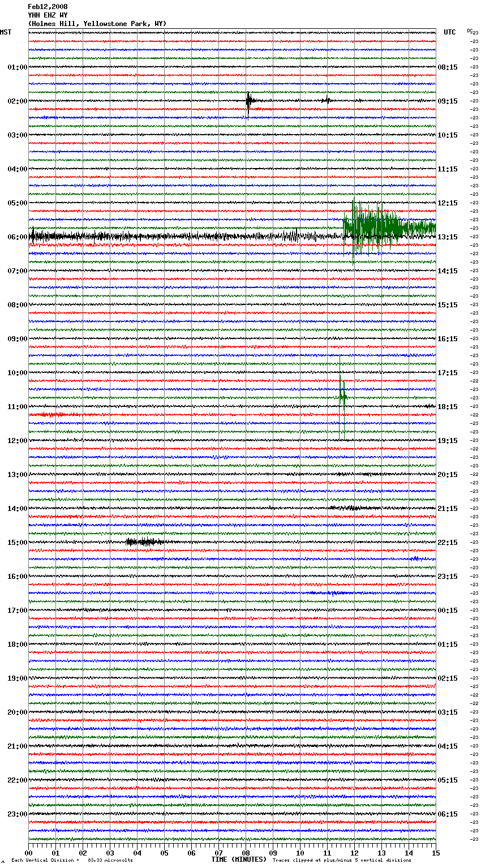Click the 11:15 UTC time label
Viewport: 481px width, 868px height.
pos(448,169)
